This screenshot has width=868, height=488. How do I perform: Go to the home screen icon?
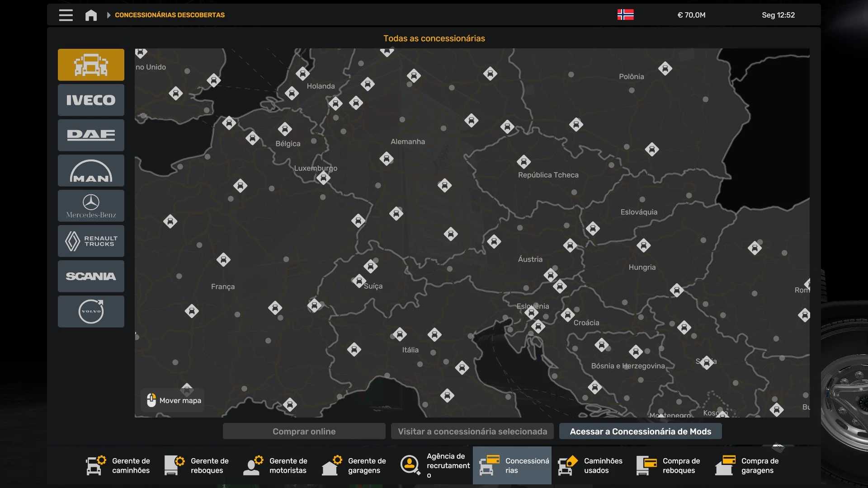91,15
